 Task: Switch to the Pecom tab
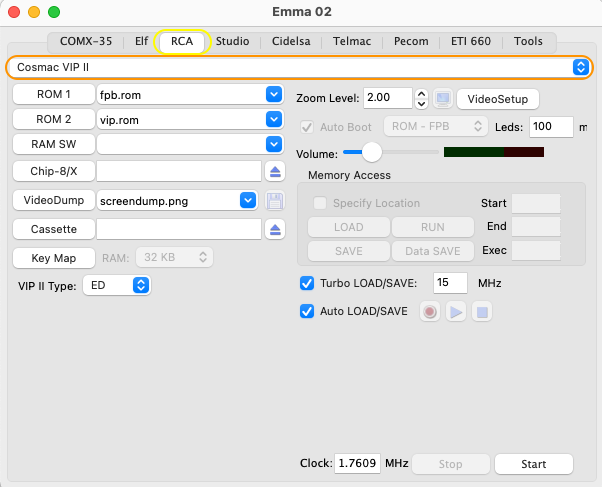coord(411,41)
